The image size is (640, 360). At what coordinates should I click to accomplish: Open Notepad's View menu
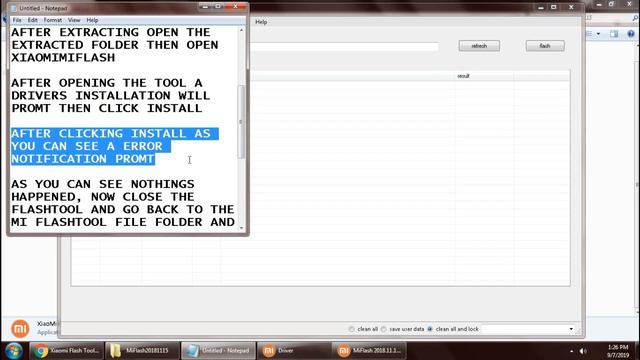74,20
